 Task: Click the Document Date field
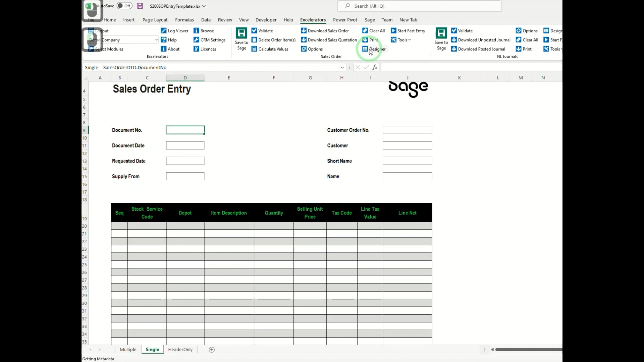tap(185, 145)
